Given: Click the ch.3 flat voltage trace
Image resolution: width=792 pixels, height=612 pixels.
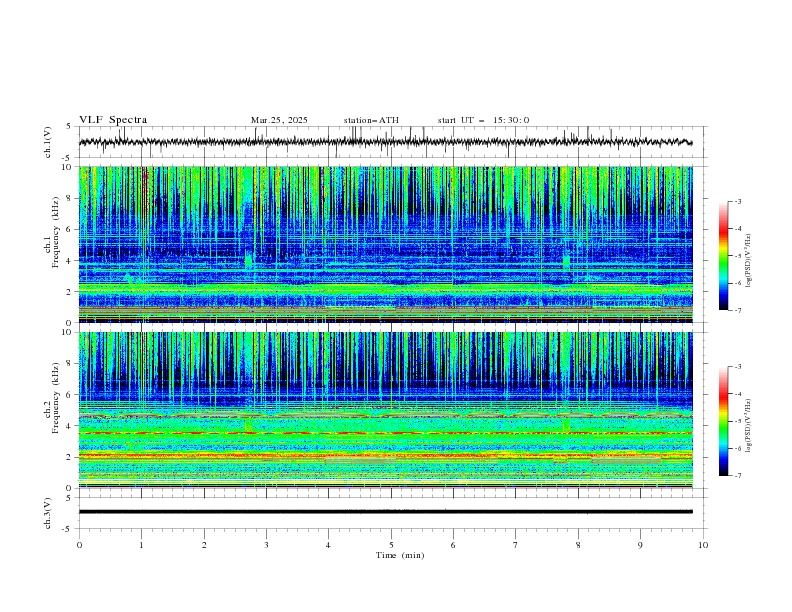Looking at the screenshot, I should click(385, 512).
